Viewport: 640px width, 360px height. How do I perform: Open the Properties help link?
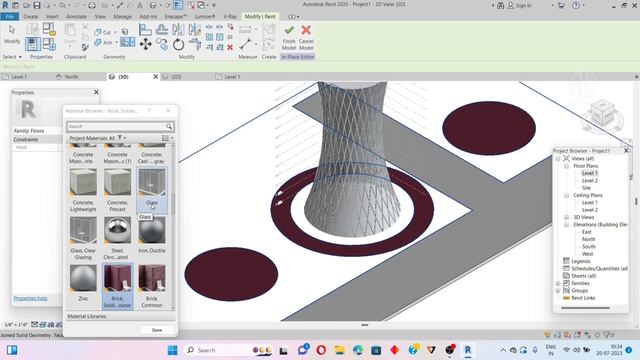(x=30, y=298)
